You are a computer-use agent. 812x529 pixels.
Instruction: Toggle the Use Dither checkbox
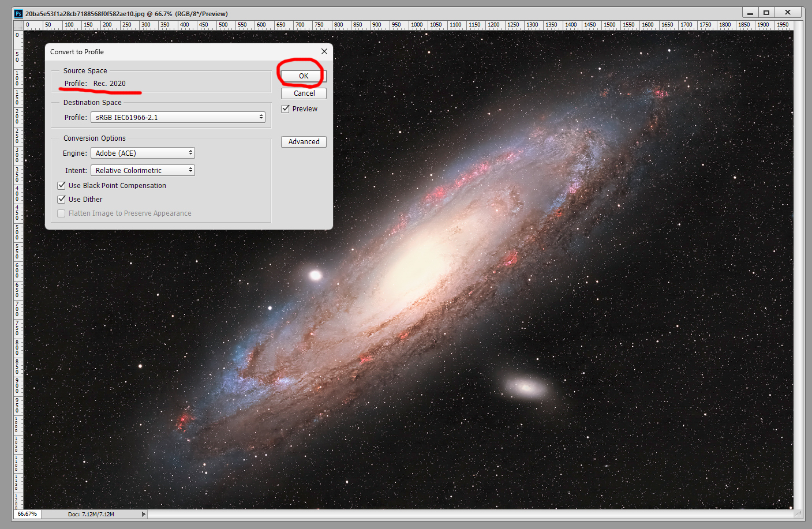coord(62,199)
